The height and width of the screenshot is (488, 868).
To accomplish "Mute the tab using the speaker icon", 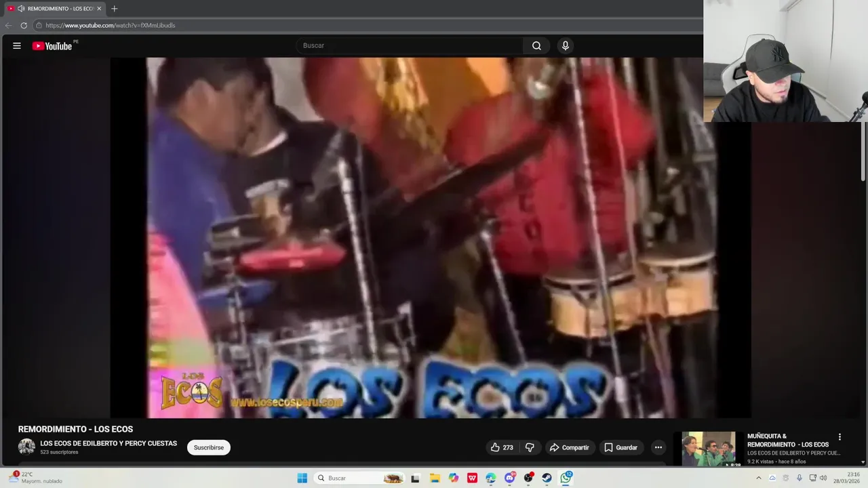I will click(21, 8).
